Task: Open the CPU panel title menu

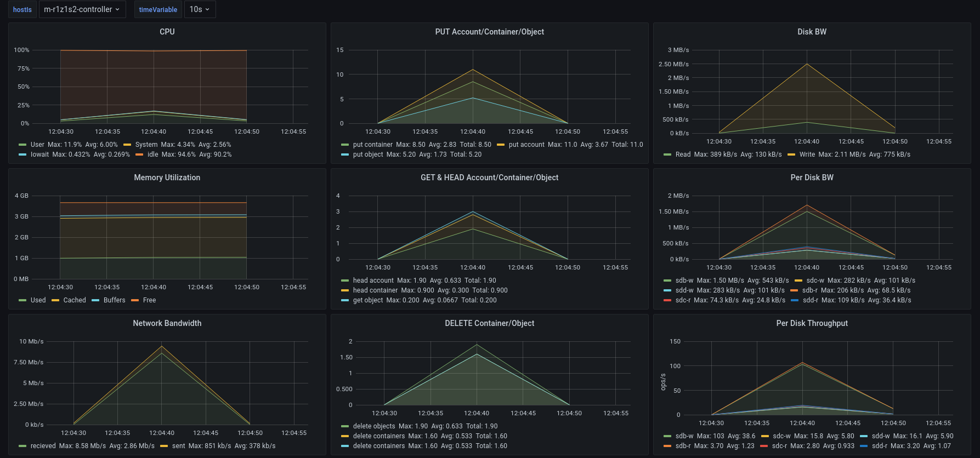Action: [167, 32]
